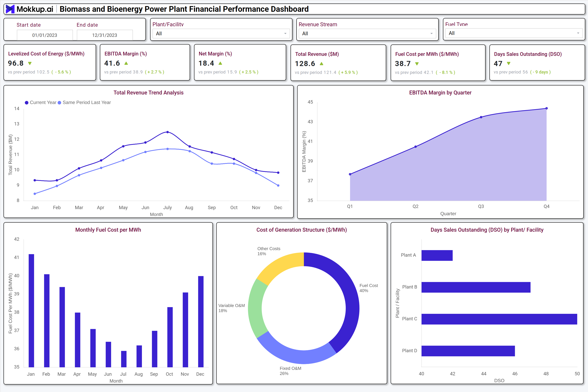The height and width of the screenshot is (392, 588).
Task: Click the '47' DSO value
Action: point(498,64)
